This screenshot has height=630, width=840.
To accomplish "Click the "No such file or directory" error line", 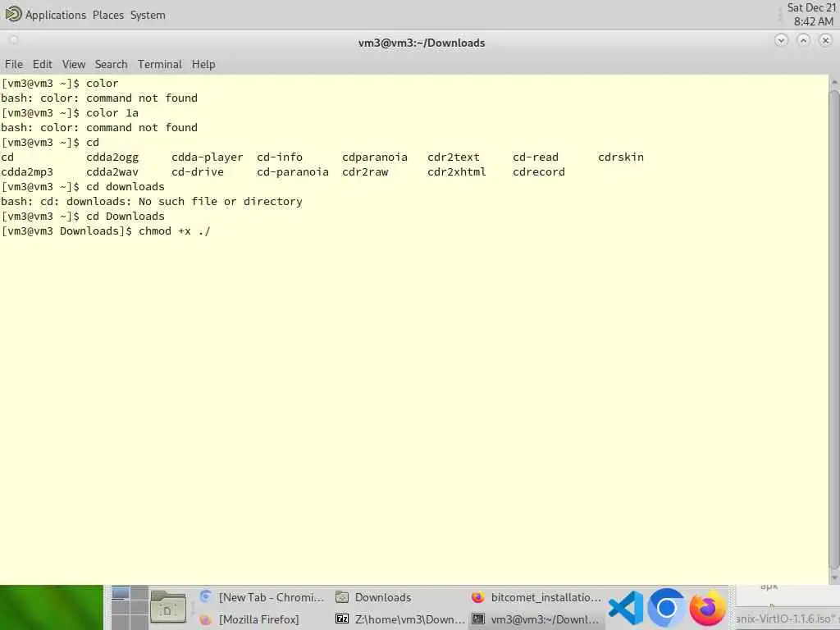I will pos(152,202).
